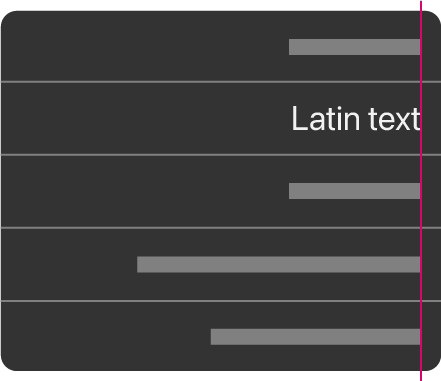This screenshot has width=441, height=381.
Task: Click the pink vertical alignment guide line
Action: (421, 190)
